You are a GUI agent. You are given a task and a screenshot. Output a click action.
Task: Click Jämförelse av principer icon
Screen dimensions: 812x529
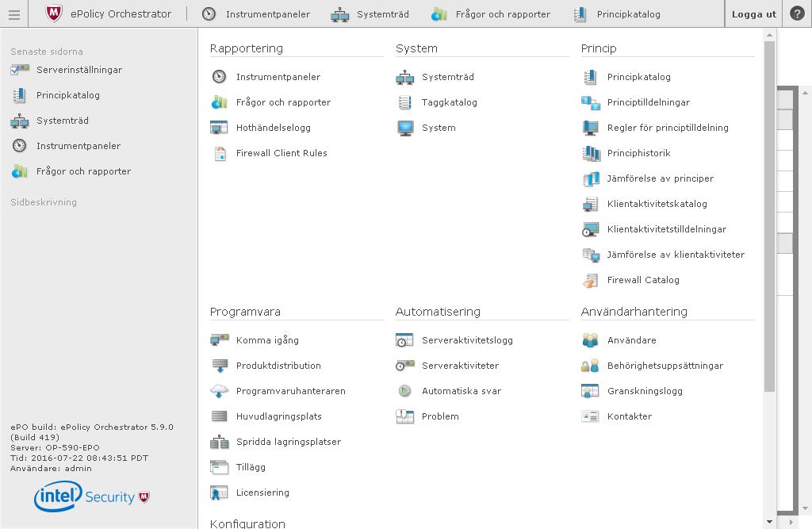click(591, 178)
